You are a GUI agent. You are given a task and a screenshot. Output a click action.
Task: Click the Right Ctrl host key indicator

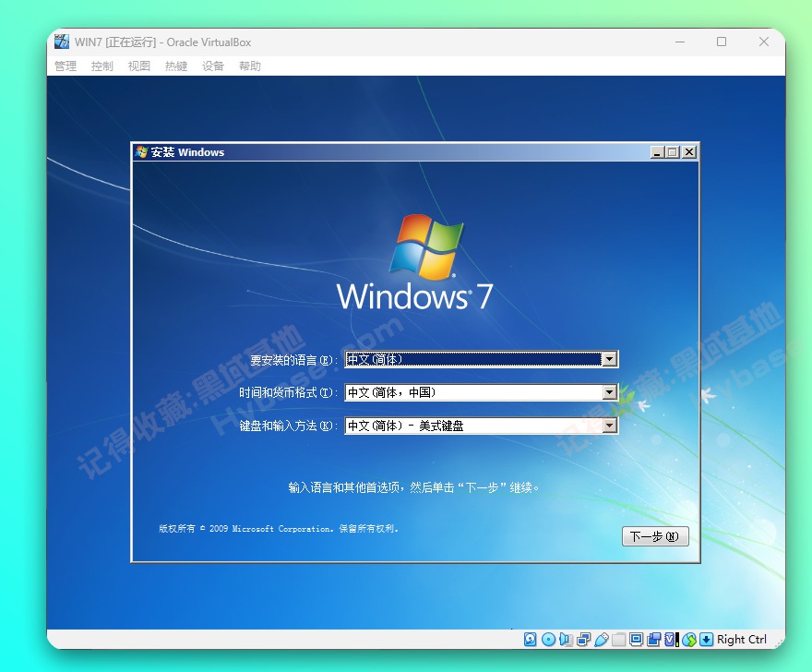point(741,639)
